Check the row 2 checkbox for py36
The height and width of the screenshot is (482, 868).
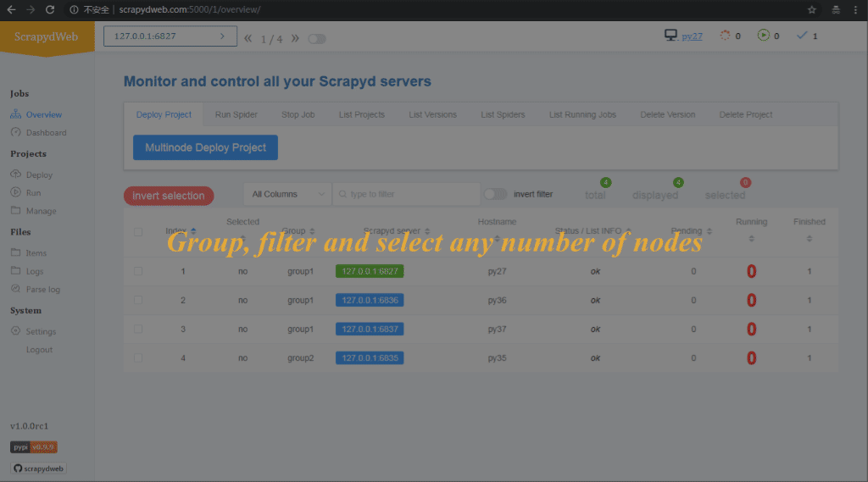[138, 300]
